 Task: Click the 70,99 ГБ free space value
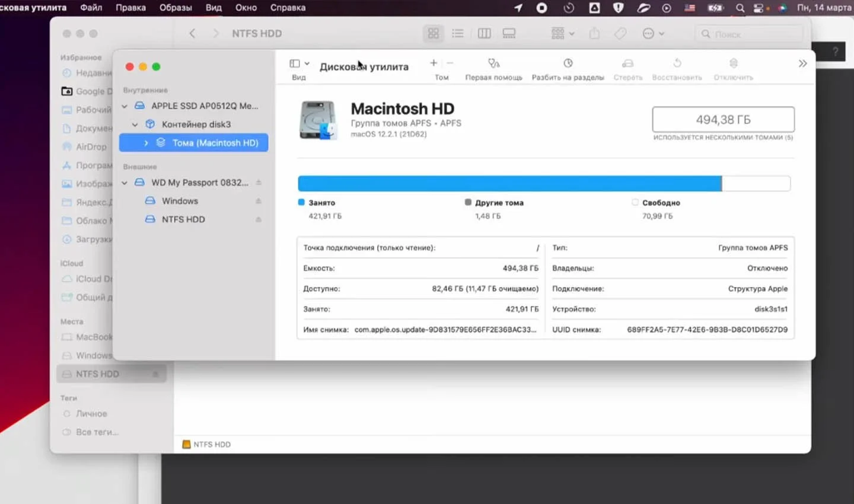657,216
